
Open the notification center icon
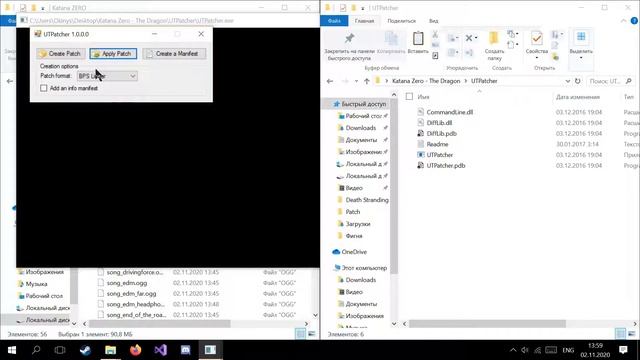[x=623, y=350]
